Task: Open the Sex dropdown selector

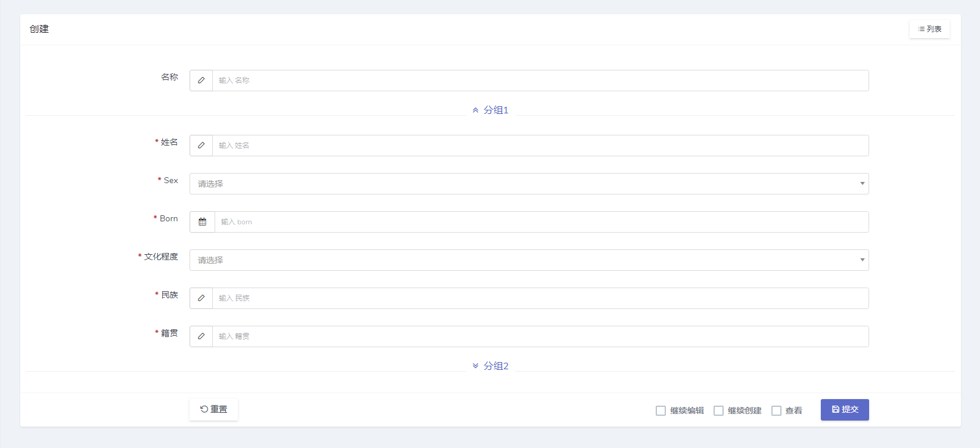Action: click(x=529, y=184)
